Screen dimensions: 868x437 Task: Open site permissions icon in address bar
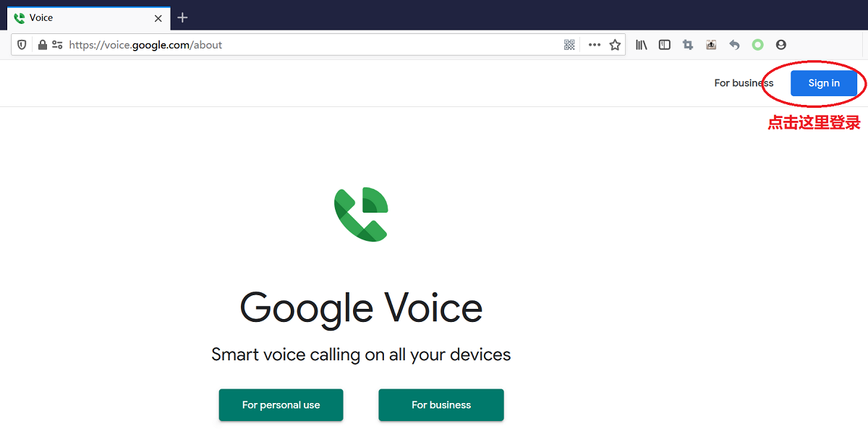click(x=57, y=45)
